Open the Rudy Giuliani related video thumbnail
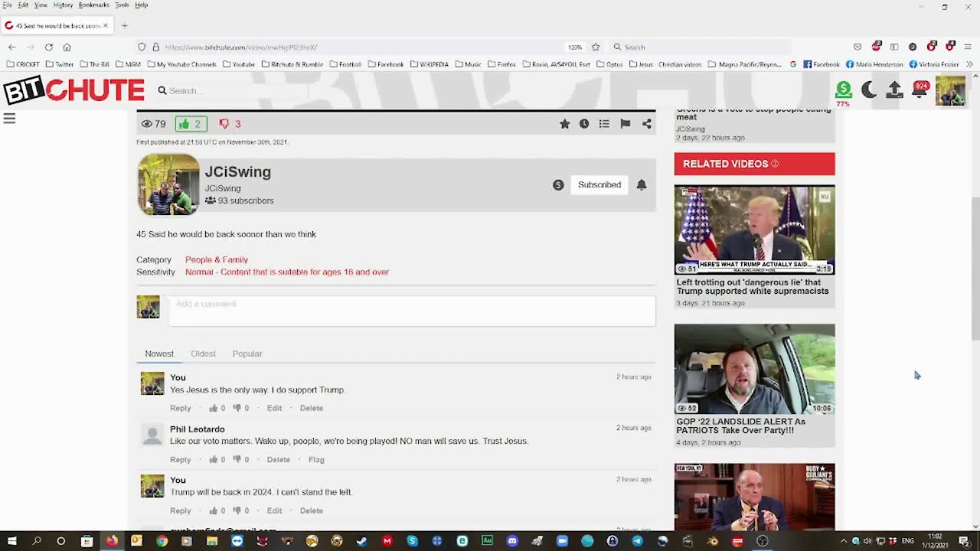Viewport: 980px width, 551px height. pyautogui.click(x=754, y=497)
